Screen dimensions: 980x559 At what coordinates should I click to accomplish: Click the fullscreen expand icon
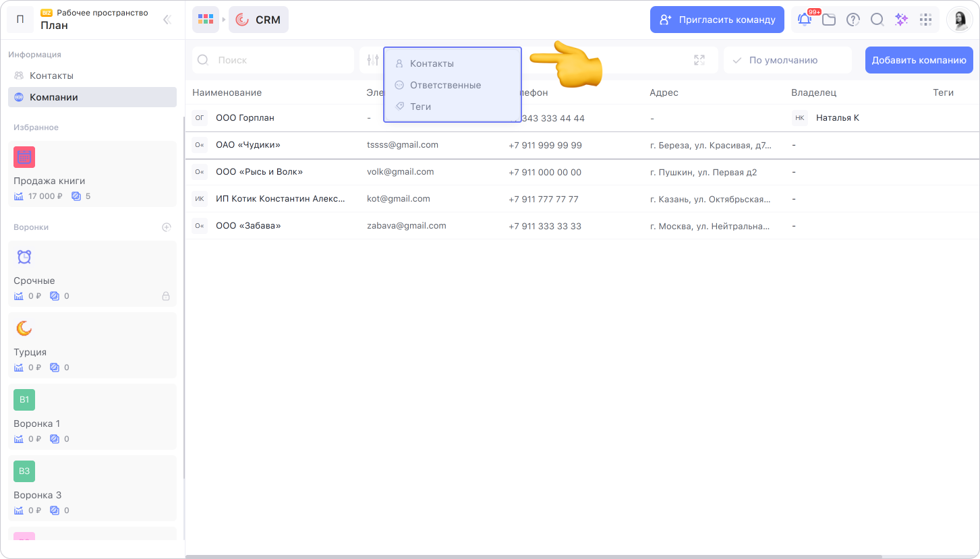699,60
